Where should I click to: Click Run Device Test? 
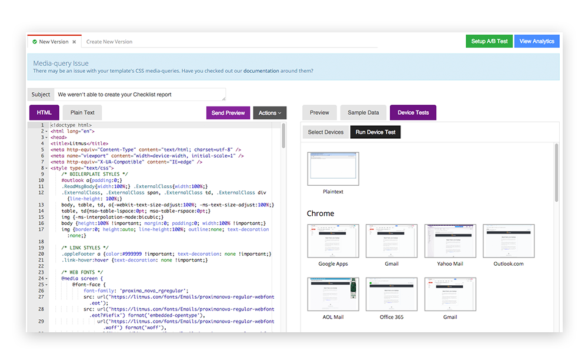tap(375, 132)
